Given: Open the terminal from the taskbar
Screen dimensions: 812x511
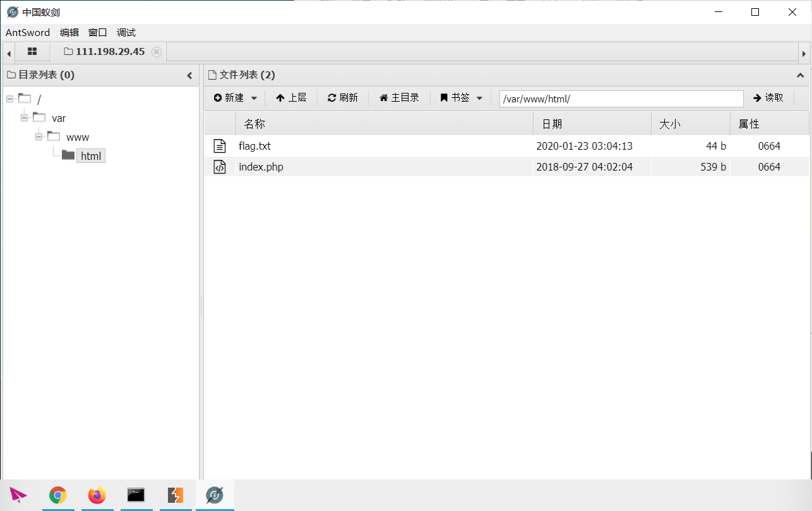Looking at the screenshot, I should 136,495.
